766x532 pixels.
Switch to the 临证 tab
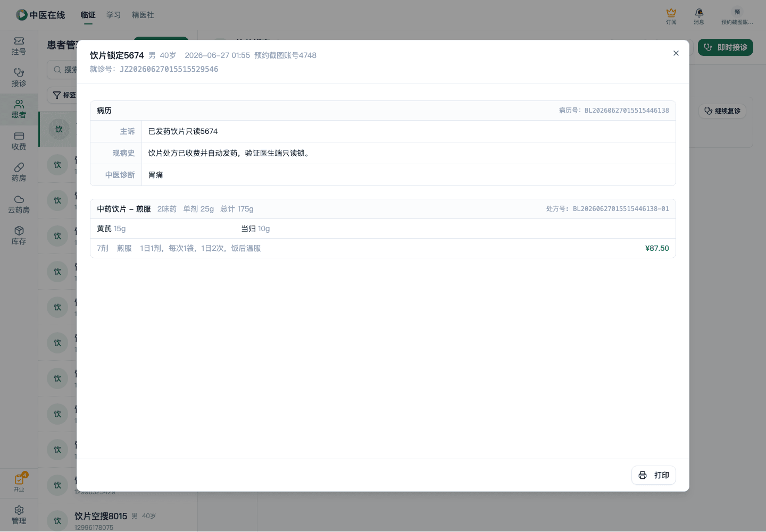(x=88, y=15)
